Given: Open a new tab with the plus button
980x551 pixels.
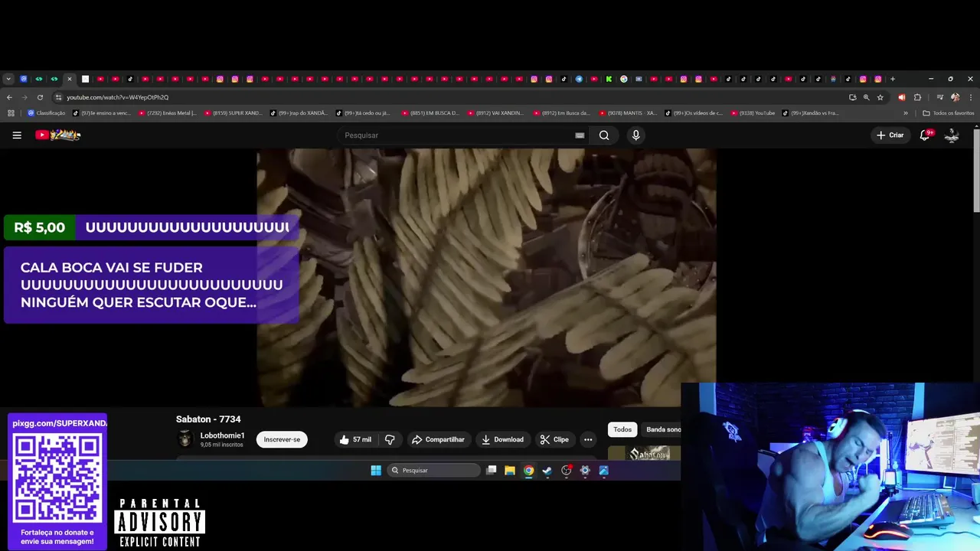Looking at the screenshot, I should coord(892,79).
